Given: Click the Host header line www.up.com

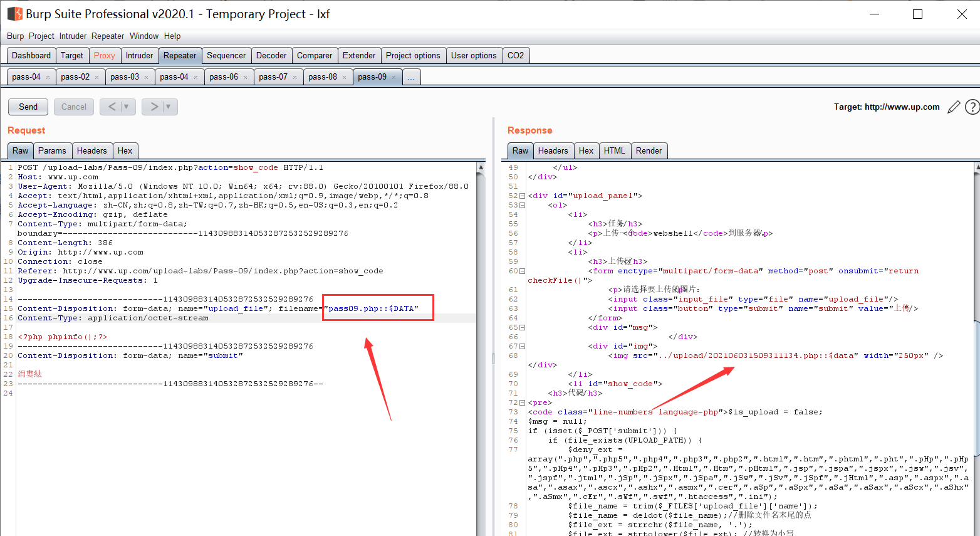Looking at the screenshot, I should pos(58,177).
